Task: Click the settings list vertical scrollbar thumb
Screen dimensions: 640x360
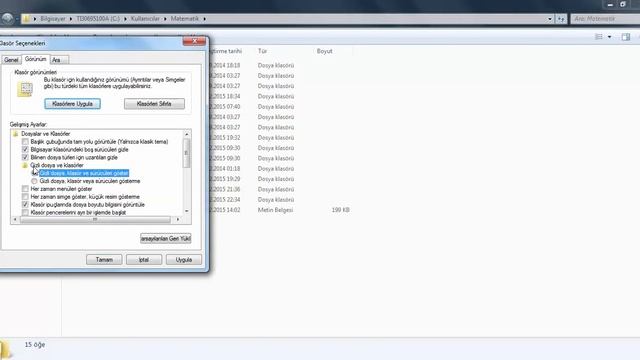Action: [187, 153]
